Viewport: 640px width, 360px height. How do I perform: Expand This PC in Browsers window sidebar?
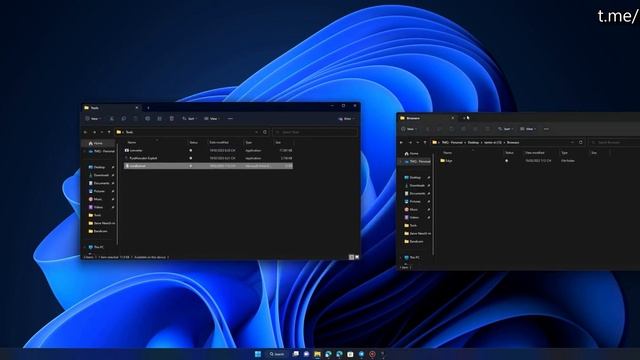(401, 258)
